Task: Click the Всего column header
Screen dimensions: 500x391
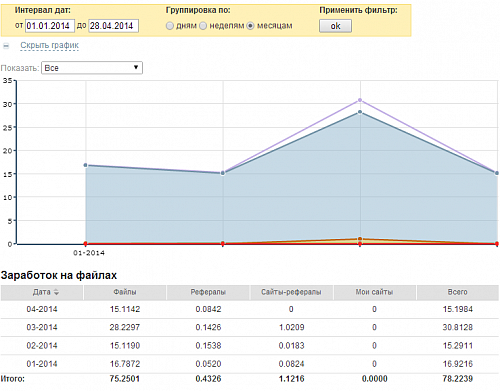Action: pyautogui.click(x=458, y=292)
